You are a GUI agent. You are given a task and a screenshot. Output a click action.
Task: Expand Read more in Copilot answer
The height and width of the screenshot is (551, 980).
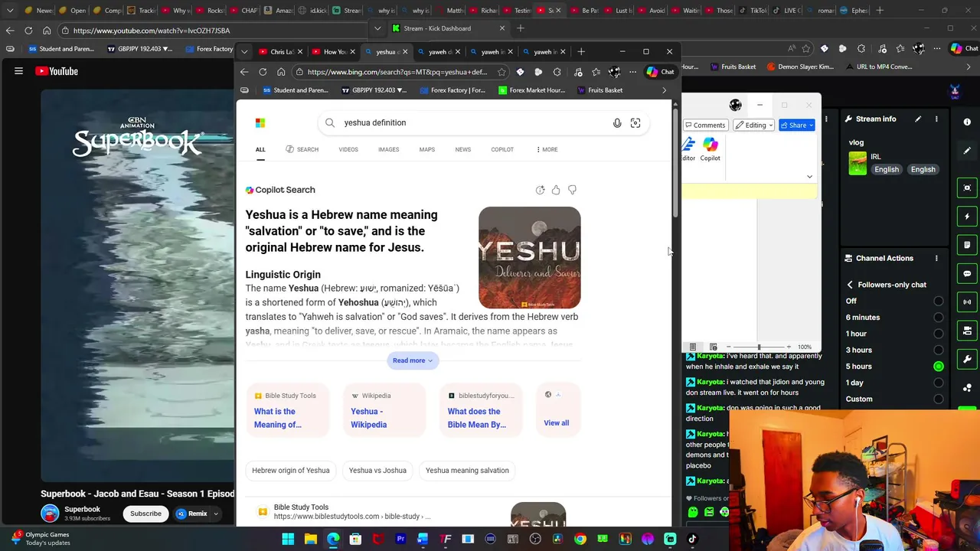tap(413, 360)
